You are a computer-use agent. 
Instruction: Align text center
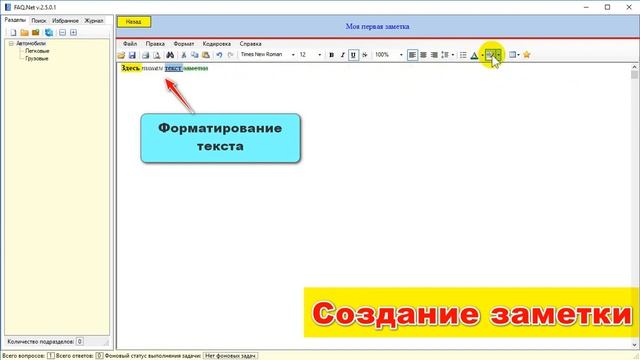pyautogui.click(x=424, y=55)
